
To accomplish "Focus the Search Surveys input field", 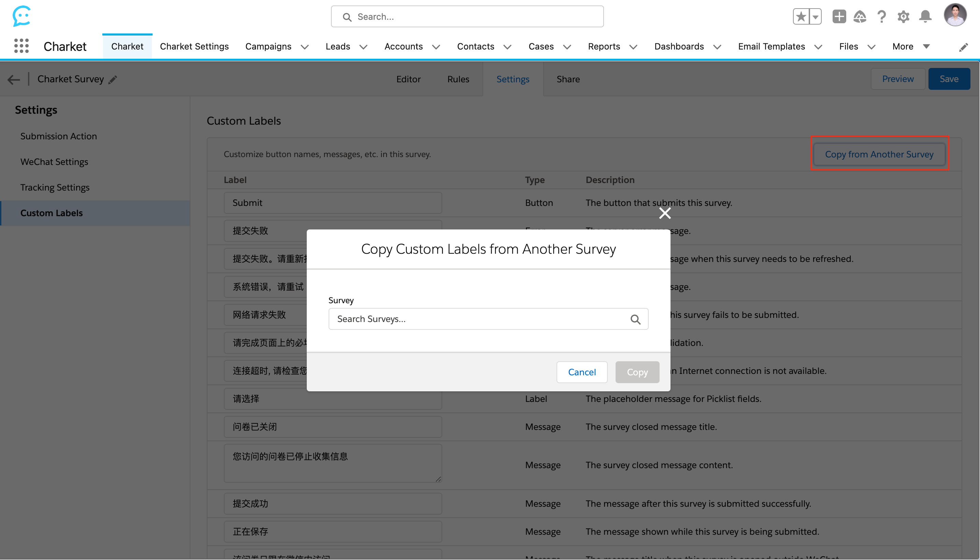I will point(477,319).
